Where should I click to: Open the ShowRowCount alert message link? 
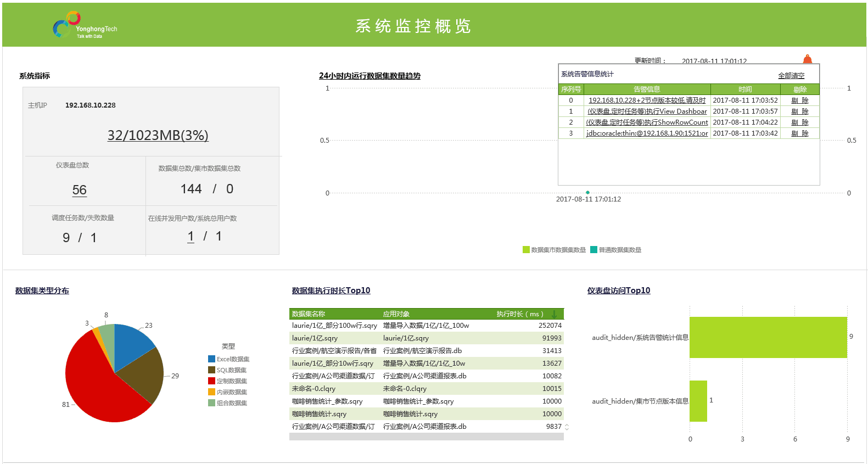click(647, 122)
